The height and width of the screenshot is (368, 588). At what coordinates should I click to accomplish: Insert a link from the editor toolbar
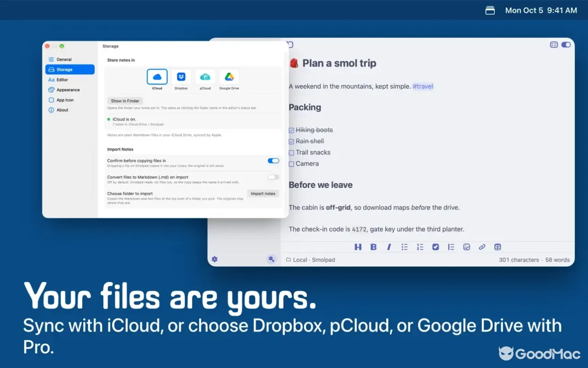[482, 247]
